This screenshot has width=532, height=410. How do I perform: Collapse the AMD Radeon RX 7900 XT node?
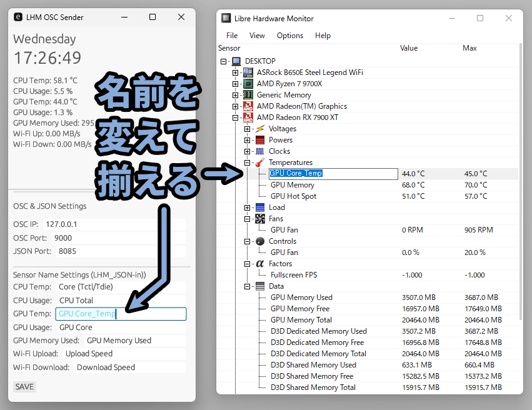[235, 117]
